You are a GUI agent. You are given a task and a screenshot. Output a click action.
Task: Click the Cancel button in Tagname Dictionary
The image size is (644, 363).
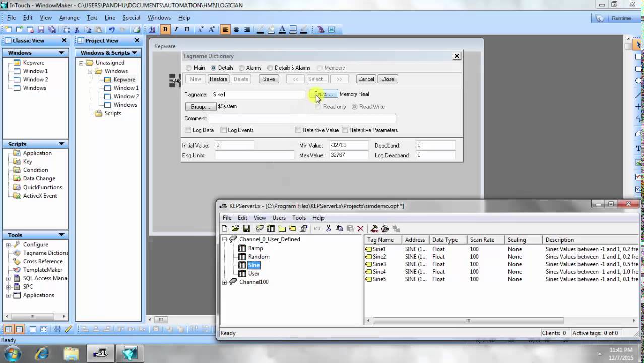coord(366,79)
